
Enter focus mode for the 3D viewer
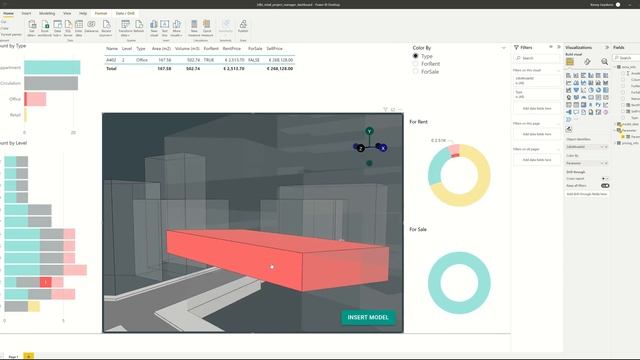(x=393, y=109)
